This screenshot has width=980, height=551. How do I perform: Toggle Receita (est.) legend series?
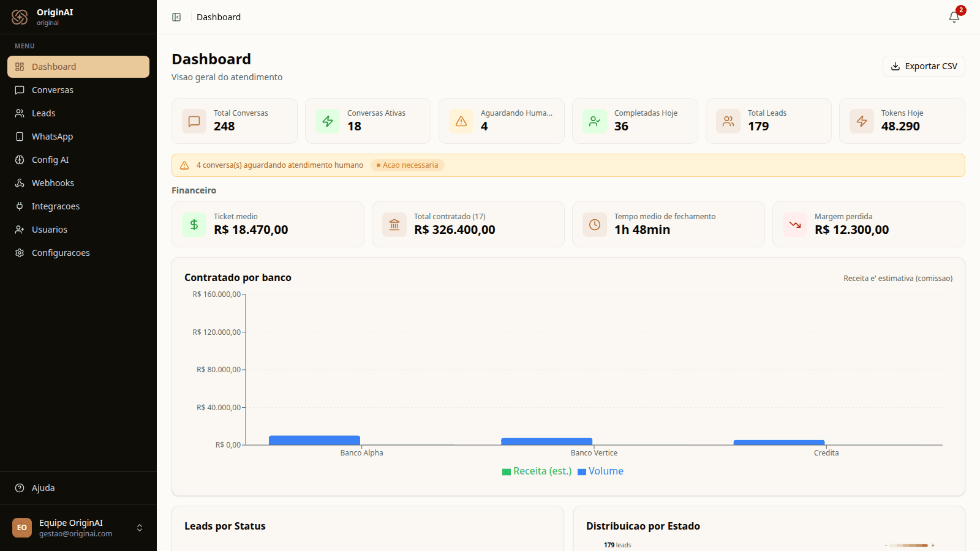537,471
